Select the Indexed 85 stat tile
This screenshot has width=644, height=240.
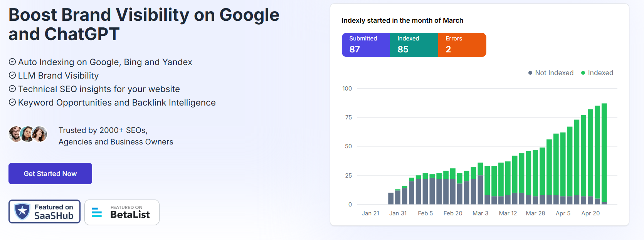(414, 45)
